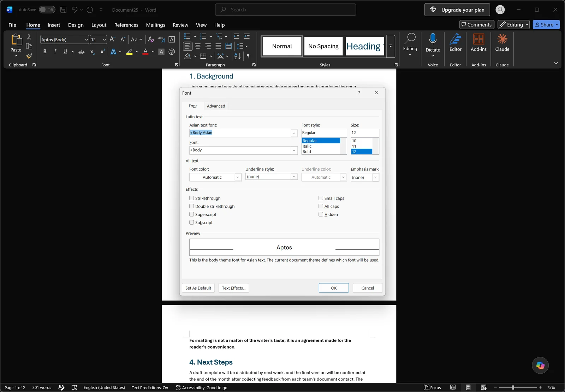The width and height of the screenshot is (565, 392).
Task: Open the Add-ins gallery
Action: [478, 42]
